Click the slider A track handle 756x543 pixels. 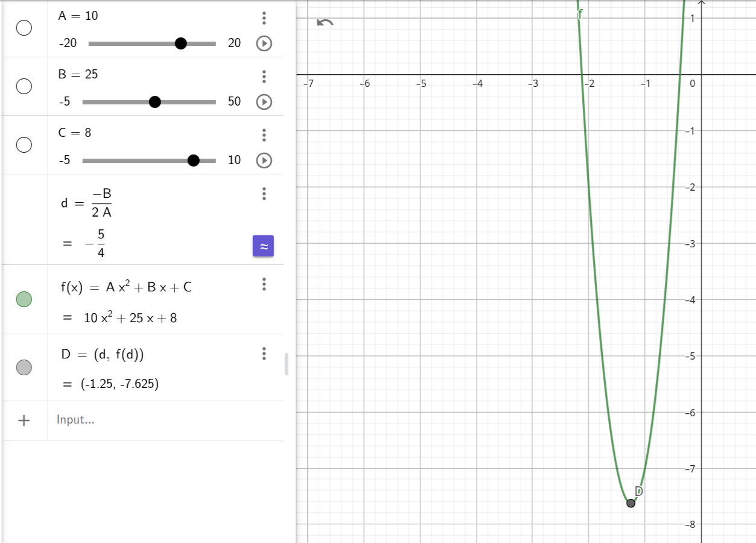[x=180, y=43]
